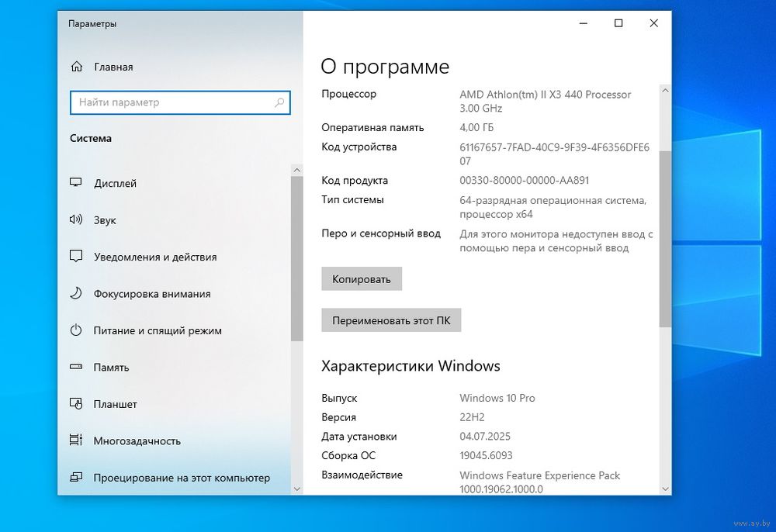Click the install date 04.07.2025

[x=485, y=437]
